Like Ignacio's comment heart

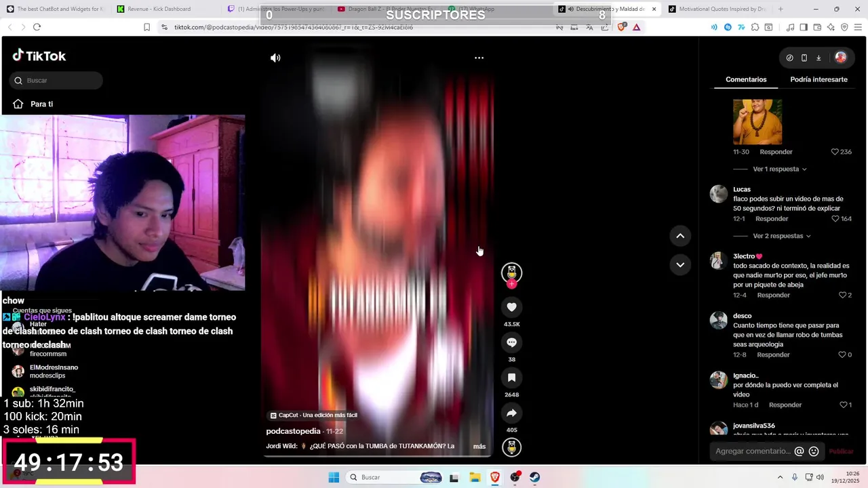(x=844, y=405)
